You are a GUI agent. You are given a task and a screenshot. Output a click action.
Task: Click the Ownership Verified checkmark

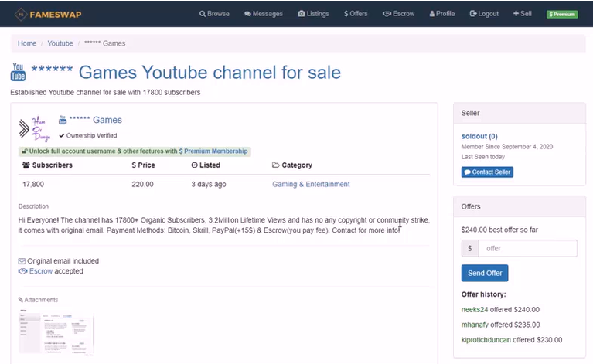pyautogui.click(x=62, y=135)
